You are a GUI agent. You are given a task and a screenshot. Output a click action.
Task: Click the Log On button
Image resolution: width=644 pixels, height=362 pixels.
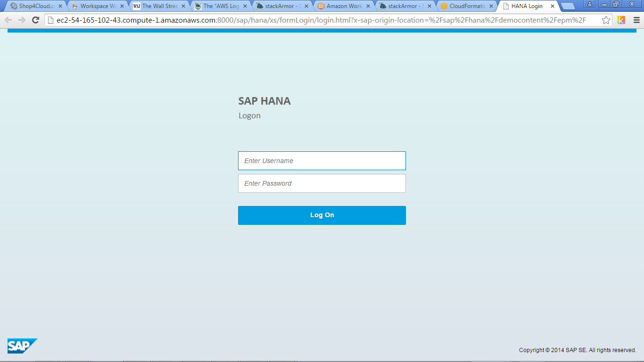tap(322, 215)
